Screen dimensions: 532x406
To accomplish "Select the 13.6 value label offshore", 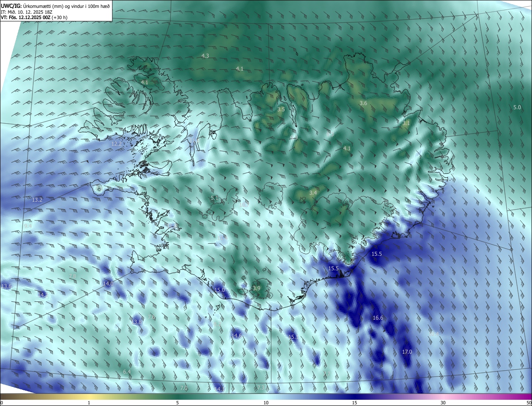I will click(6, 286).
